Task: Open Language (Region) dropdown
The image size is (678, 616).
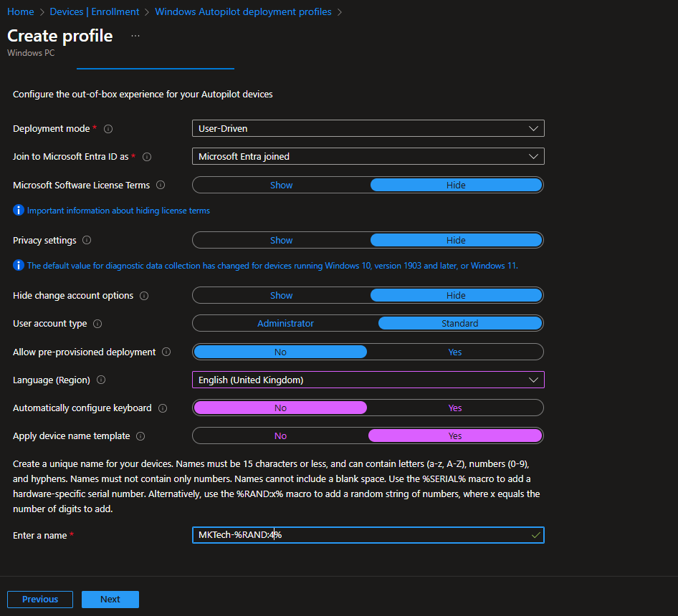Action: pos(368,380)
